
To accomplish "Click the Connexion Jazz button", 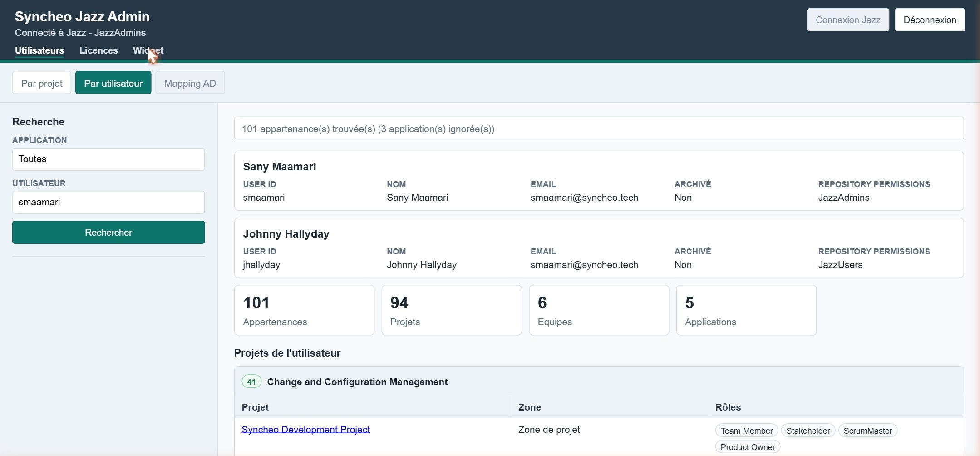I will tap(847, 20).
